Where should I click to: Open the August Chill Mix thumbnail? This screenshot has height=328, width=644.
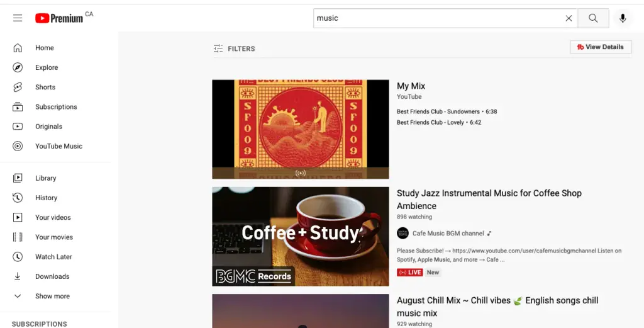pyautogui.click(x=301, y=311)
